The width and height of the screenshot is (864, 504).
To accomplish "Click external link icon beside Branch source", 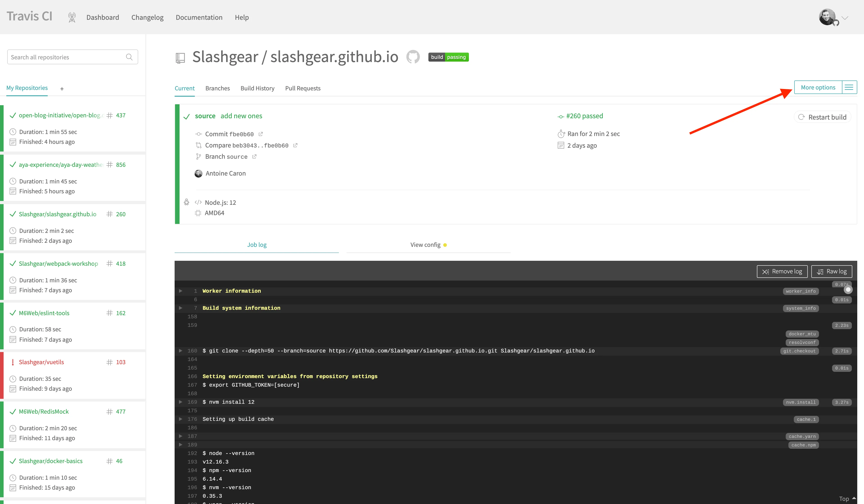I will pyautogui.click(x=254, y=156).
